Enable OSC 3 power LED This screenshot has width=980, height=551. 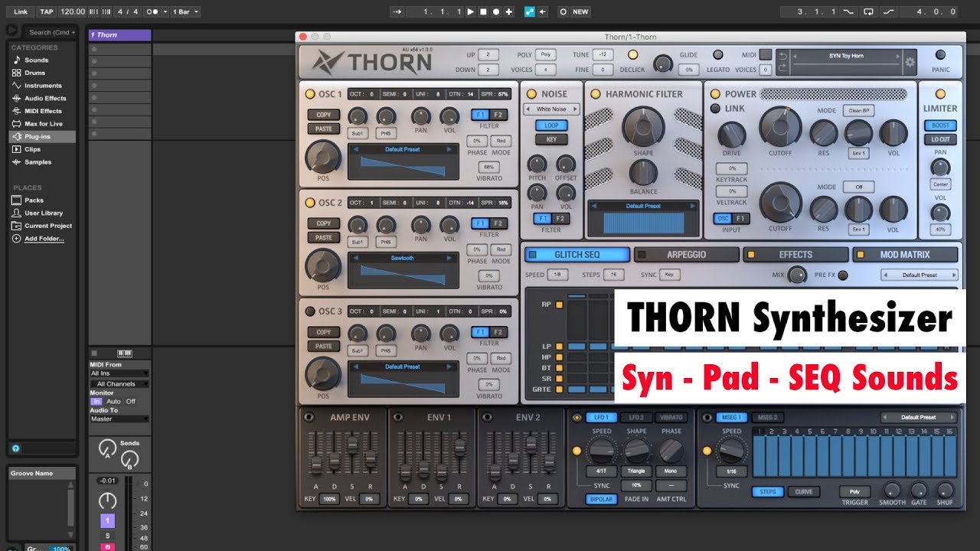[x=309, y=311]
